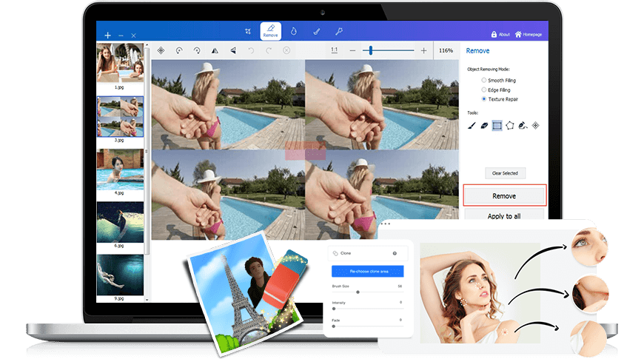Select the paintbrush tool in top bar
This screenshot has width=644, height=359.
click(x=317, y=31)
